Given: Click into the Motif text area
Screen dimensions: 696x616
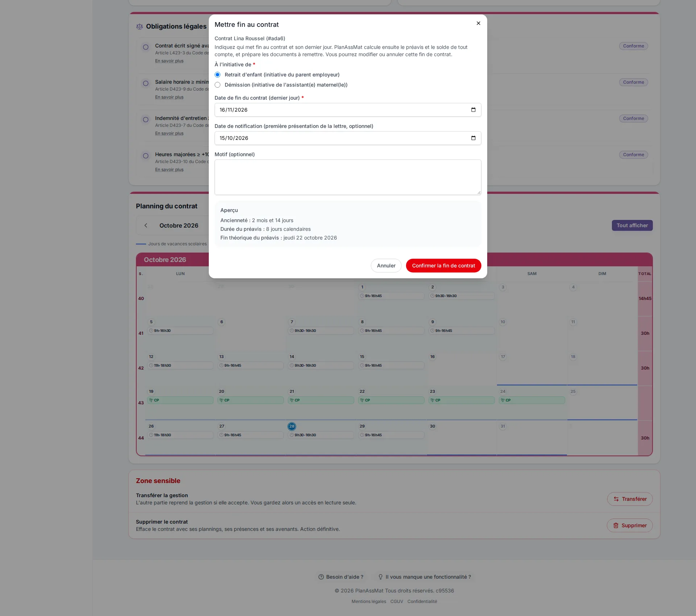Looking at the screenshot, I should point(348,177).
